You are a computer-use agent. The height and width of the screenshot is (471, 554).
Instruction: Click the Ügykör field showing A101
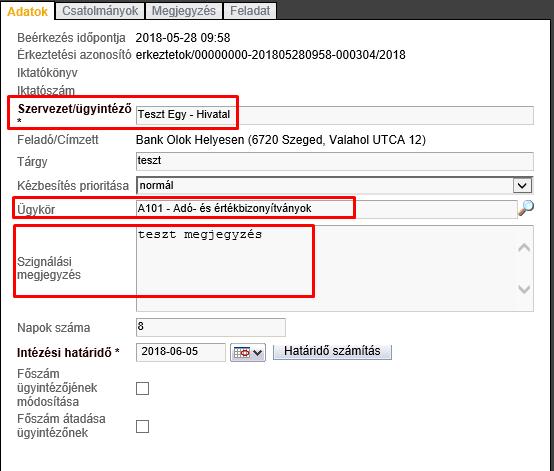tap(326, 209)
